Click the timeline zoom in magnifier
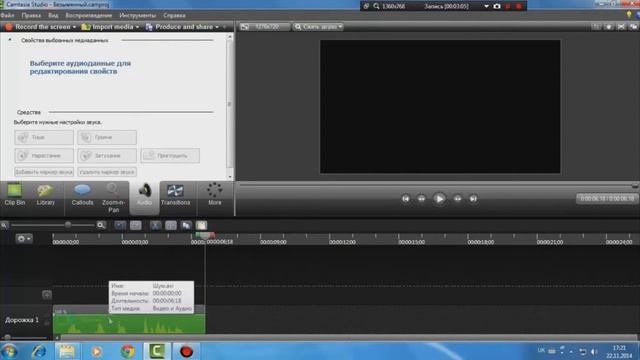 pos(101,225)
